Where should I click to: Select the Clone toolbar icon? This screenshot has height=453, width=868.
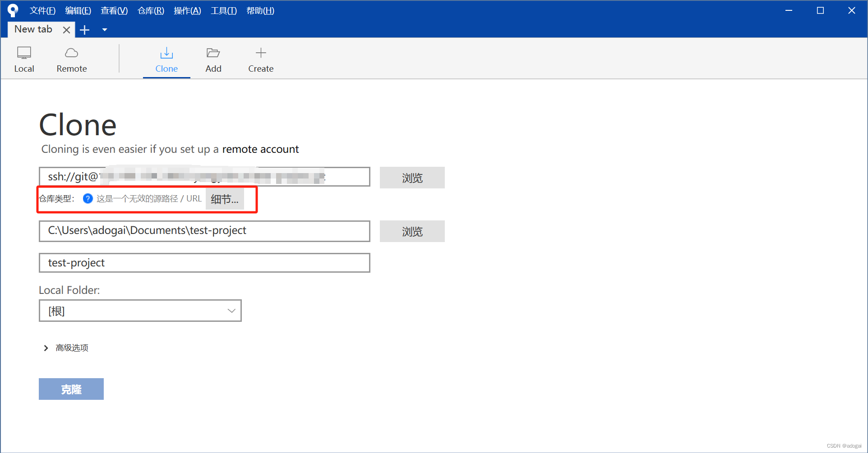coord(166,59)
